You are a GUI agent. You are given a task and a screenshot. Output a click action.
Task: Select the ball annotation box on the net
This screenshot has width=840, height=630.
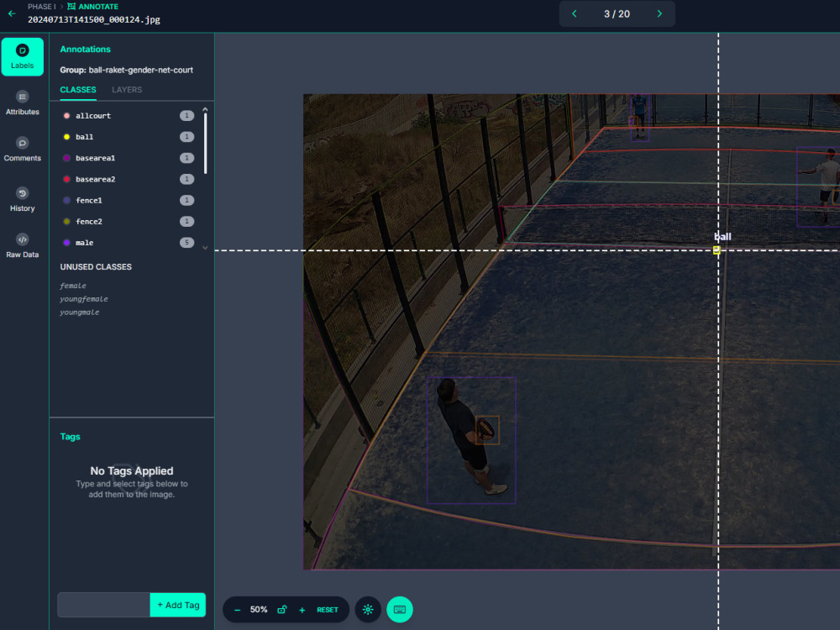click(717, 249)
